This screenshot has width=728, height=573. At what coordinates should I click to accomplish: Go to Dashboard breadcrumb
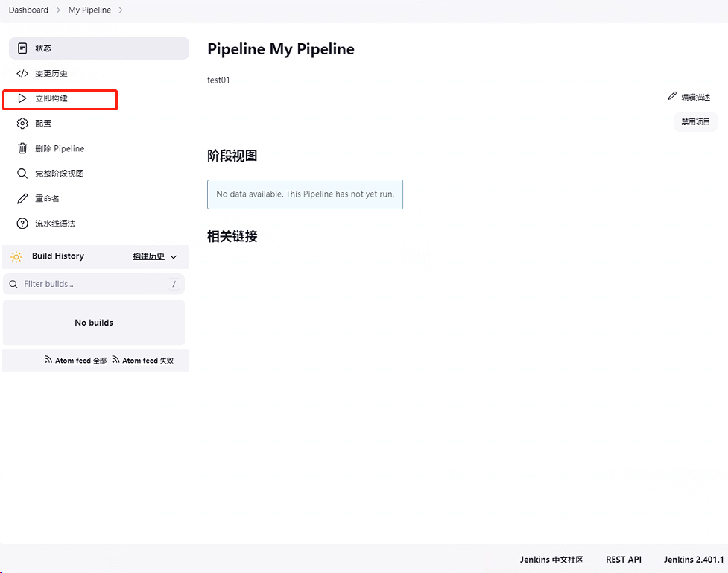[28, 10]
